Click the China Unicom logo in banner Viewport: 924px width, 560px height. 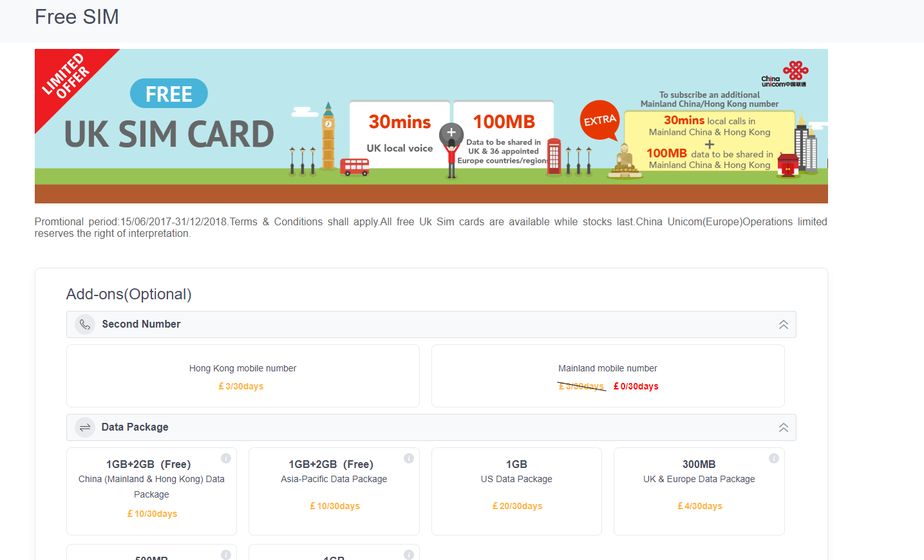tap(785, 74)
